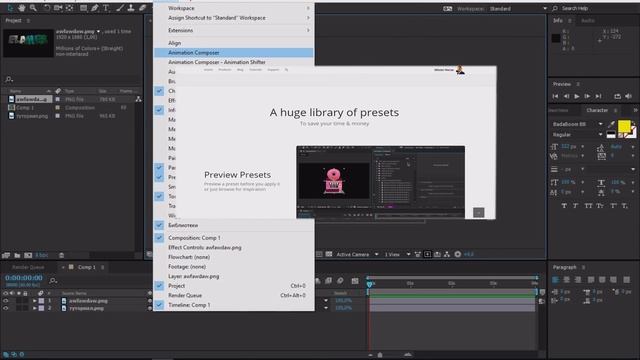Create new folder in Project panel

point(17,255)
